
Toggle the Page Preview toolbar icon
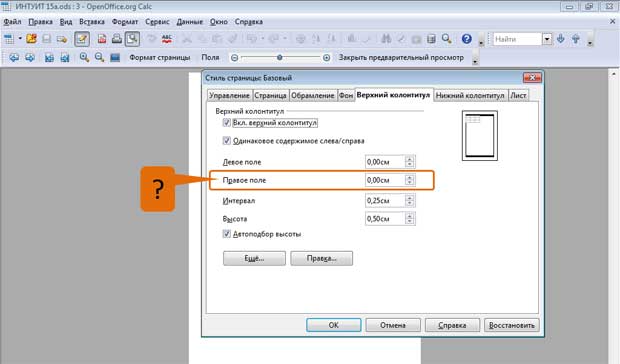click(132, 39)
